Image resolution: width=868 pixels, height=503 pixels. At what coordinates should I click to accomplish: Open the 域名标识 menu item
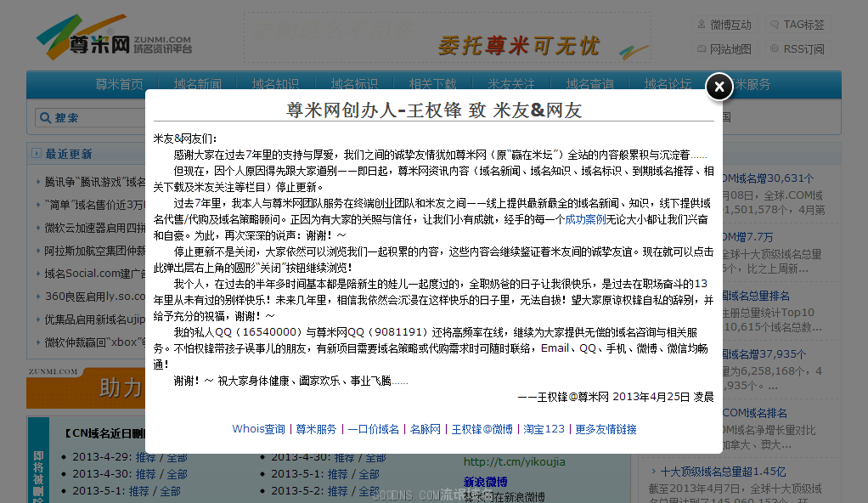(354, 84)
